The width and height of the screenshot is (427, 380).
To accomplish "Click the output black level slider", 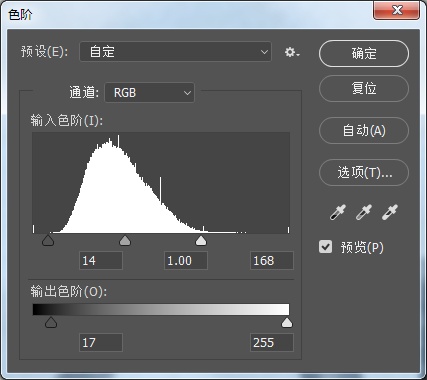I will click(x=51, y=322).
